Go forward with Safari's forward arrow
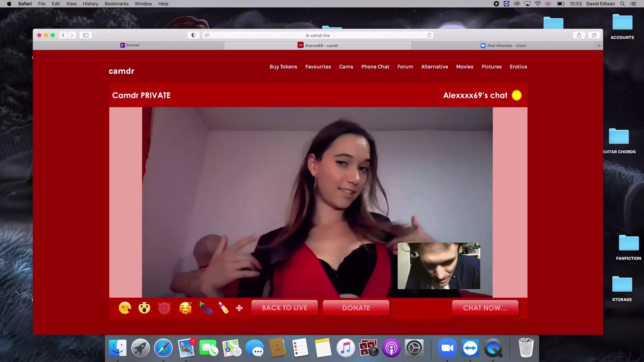The image size is (644, 362). click(72, 35)
